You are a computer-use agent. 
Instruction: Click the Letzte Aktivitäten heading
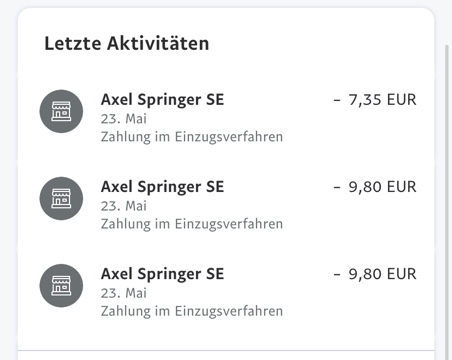coord(127,44)
